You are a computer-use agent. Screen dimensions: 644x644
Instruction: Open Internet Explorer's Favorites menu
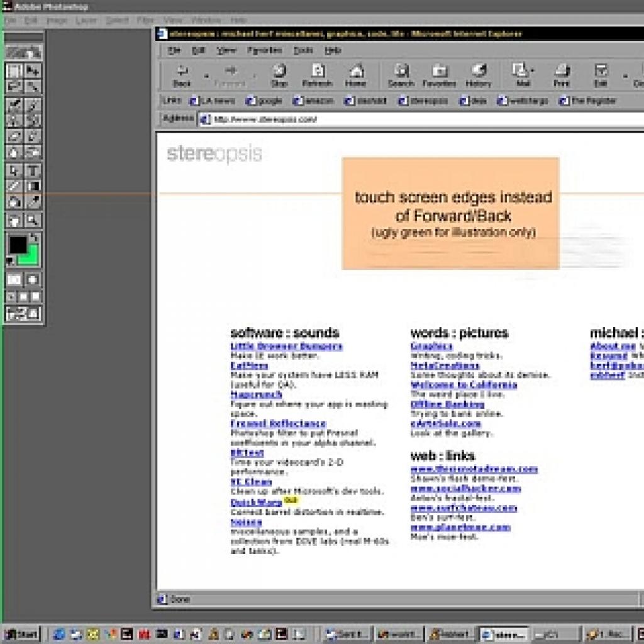[x=265, y=50]
